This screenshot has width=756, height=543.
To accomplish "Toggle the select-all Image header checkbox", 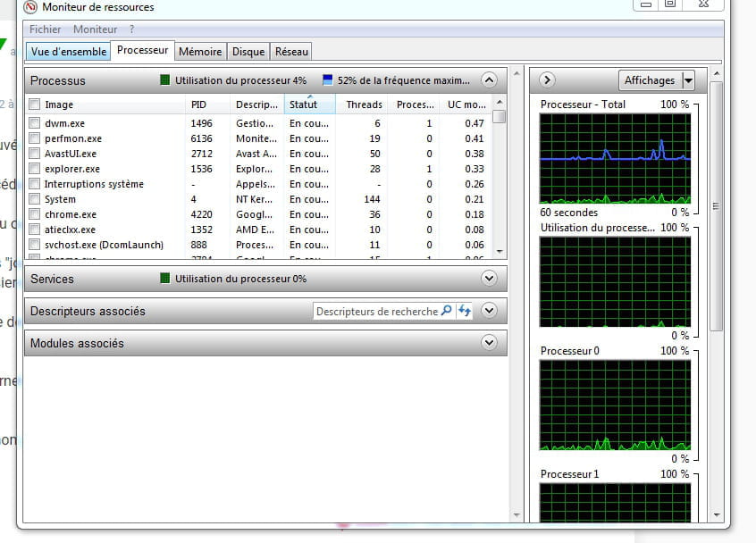I will [34, 104].
